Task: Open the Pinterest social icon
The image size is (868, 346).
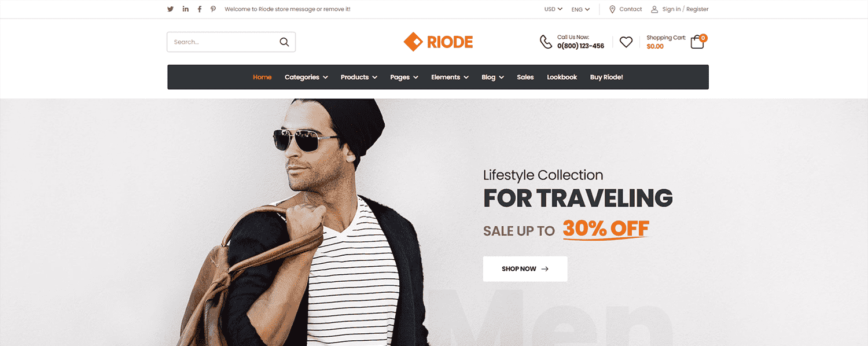Action: (x=213, y=9)
